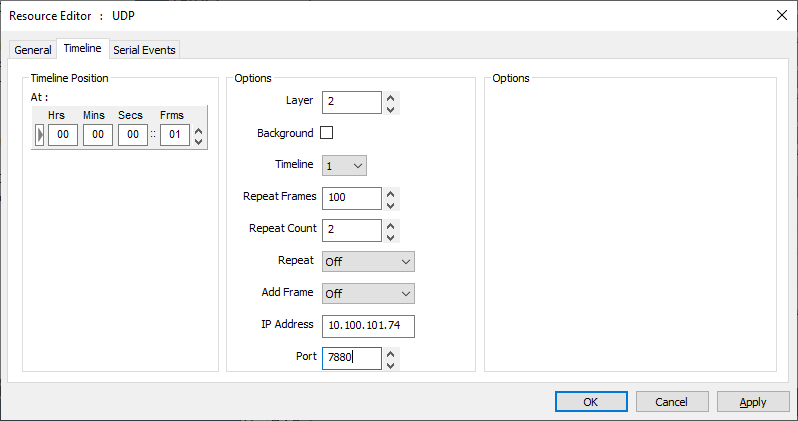798x421 pixels.
Task: Open the Serial Events tab
Action: pos(144,50)
